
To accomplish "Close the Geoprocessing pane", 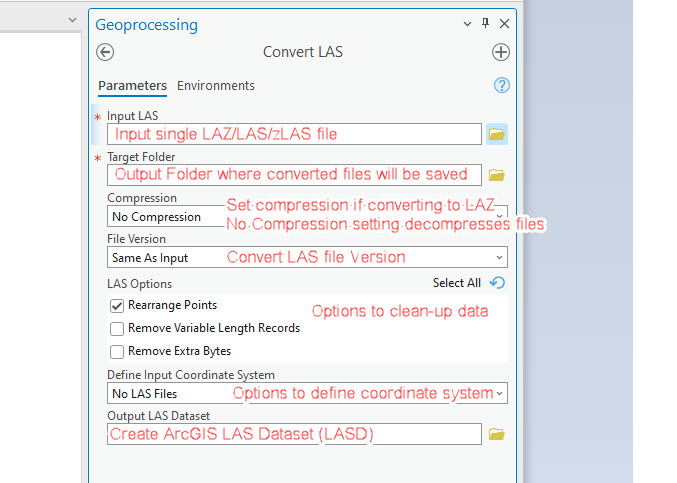I will pyautogui.click(x=504, y=24).
